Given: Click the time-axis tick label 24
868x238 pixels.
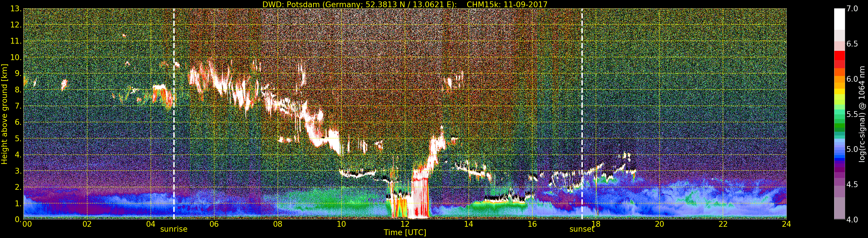Looking at the screenshot, I should (786, 224).
